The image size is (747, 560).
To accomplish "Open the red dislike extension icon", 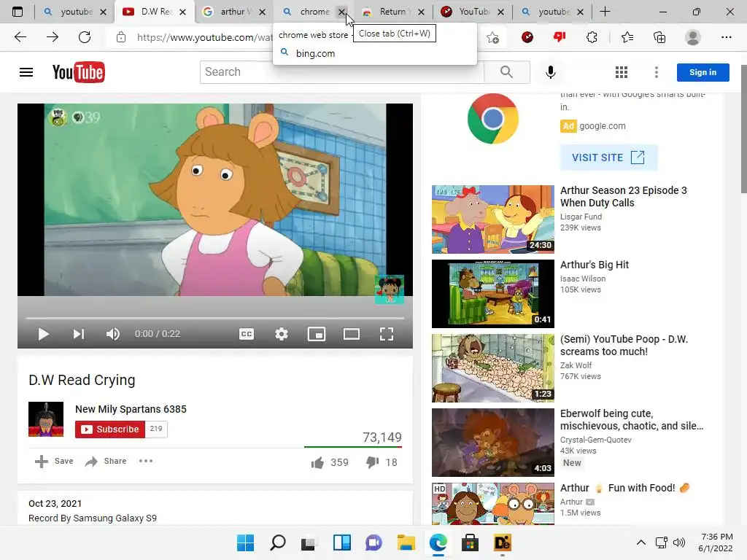I will click(560, 37).
